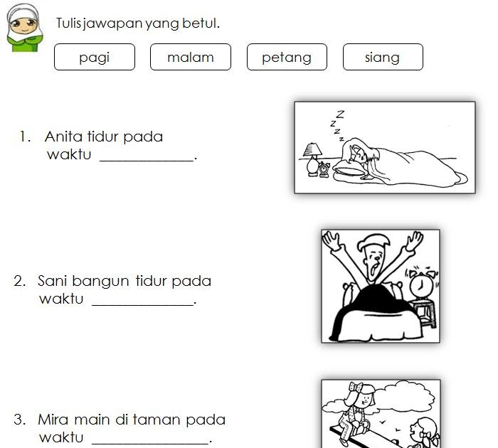Select the seesaw playground picture
498x448 pixels.
point(381,413)
